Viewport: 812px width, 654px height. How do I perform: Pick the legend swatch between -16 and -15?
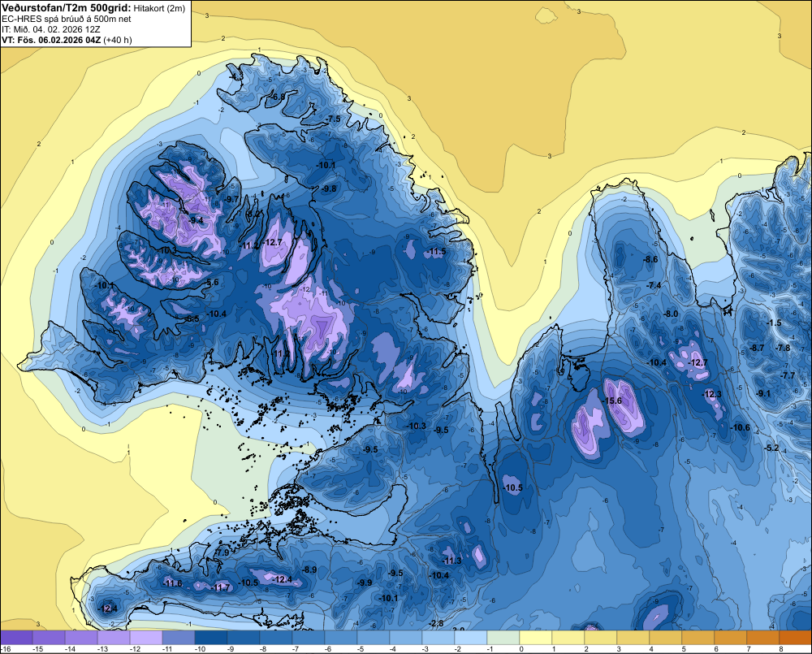coord(16,638)
